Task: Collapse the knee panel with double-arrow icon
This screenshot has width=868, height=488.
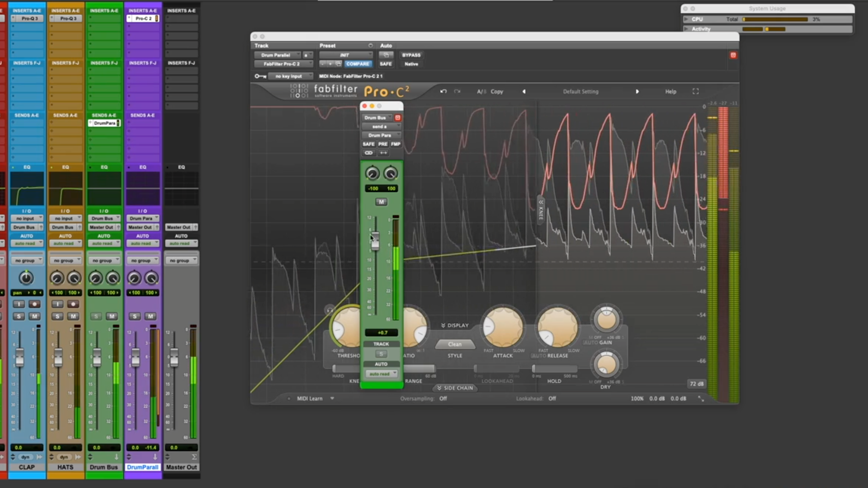Action: [x=541, y=202]
